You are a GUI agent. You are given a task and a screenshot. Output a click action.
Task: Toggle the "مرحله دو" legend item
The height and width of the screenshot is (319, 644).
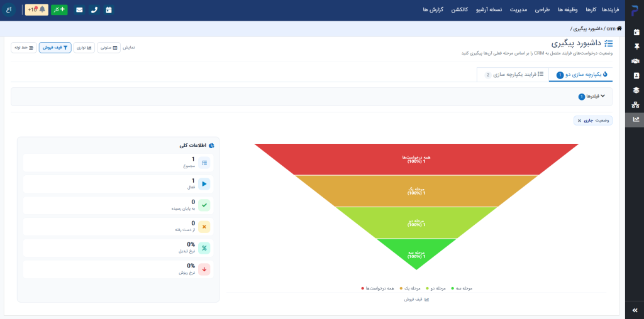click(x=436, y=289)
